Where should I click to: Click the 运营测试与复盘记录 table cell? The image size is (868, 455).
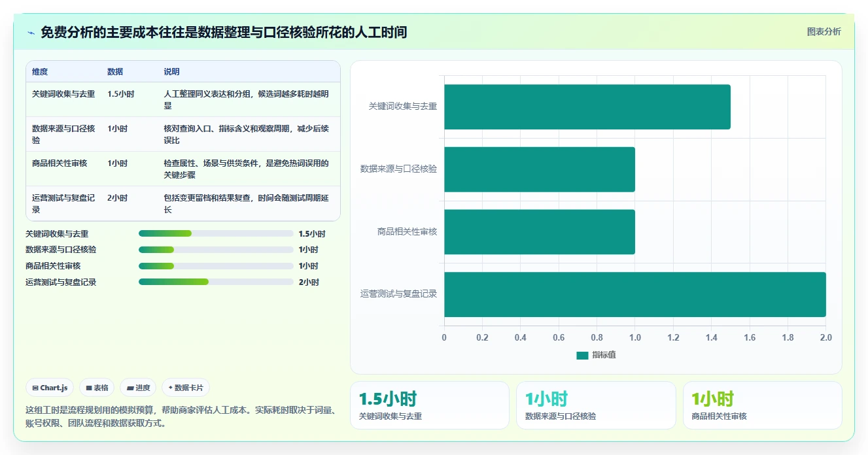[x=63, y=203]
